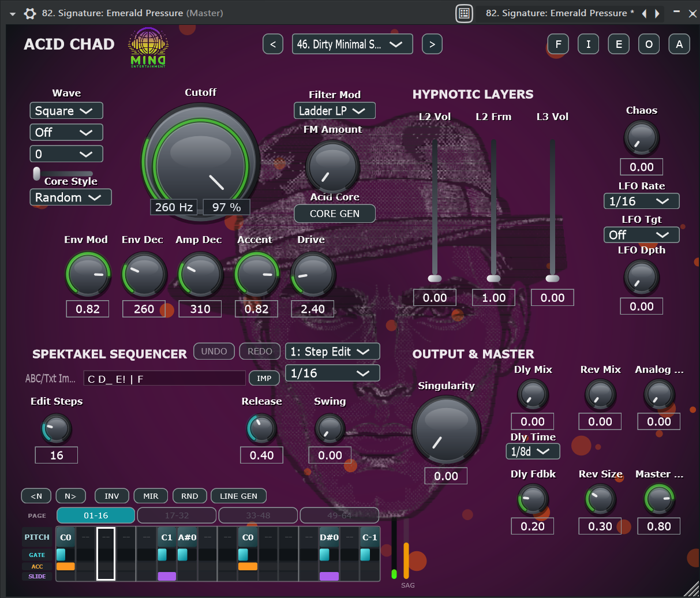Viewport: 700px width, 598px height.
Task: Click the L2 Vol slider handle
Action: [x=435, y=279]
